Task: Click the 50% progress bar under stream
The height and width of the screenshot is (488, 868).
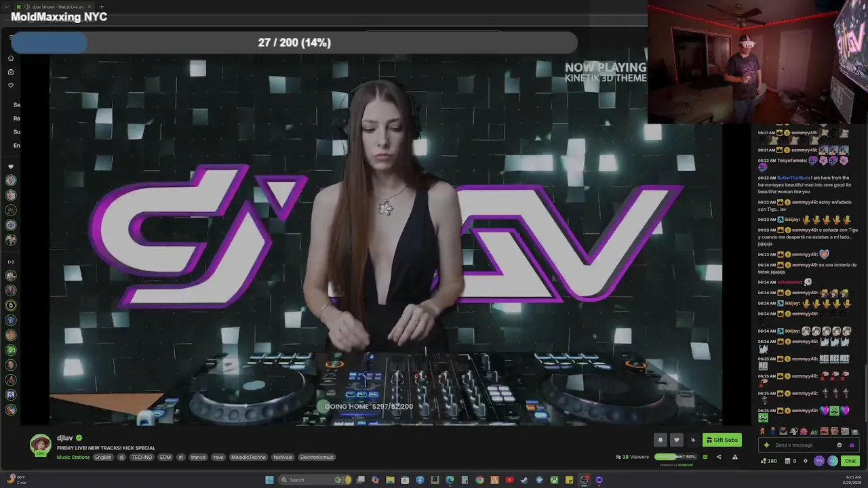Action: tap(675, 457)
